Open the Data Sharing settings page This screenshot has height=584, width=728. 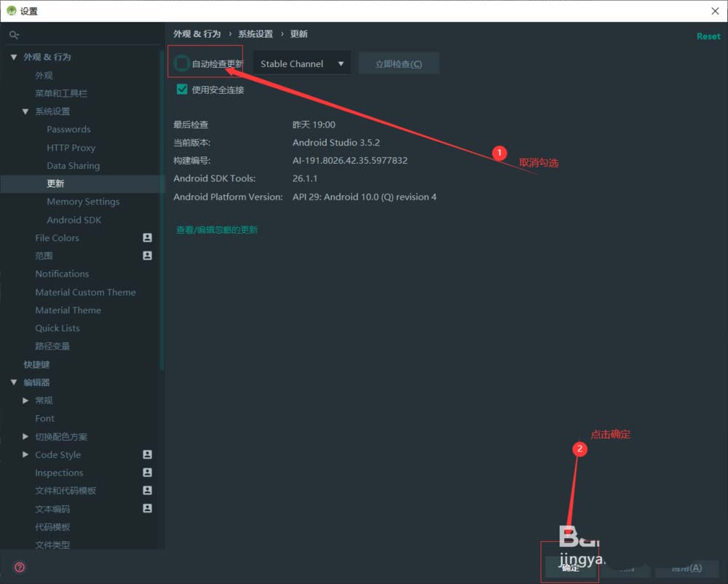pyautogui.click(x=74, y=166)
